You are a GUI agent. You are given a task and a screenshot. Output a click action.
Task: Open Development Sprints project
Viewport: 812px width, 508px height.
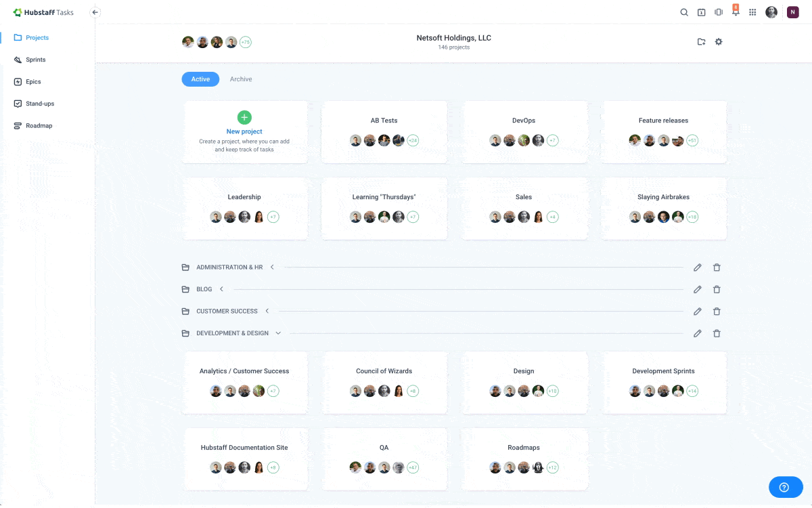664,383
